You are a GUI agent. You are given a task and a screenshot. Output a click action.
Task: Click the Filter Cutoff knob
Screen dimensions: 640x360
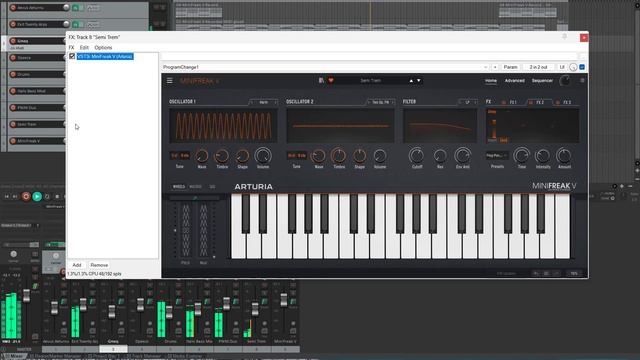pos(416,156)
